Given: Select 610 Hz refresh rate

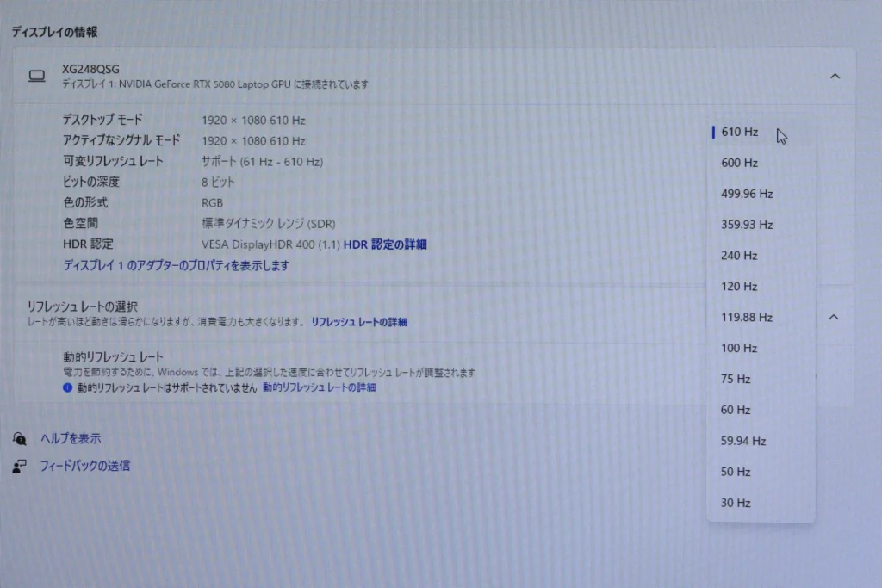Looking at the screenshot, I should point(739,132).
